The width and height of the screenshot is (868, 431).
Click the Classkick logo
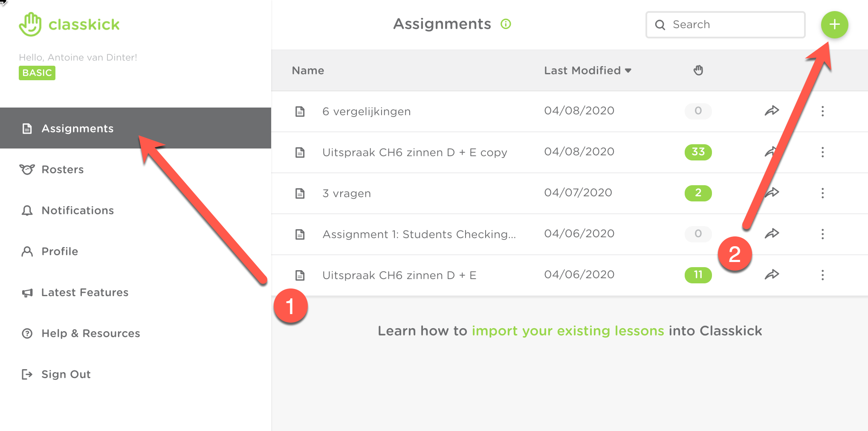click(x=69, y=24)
